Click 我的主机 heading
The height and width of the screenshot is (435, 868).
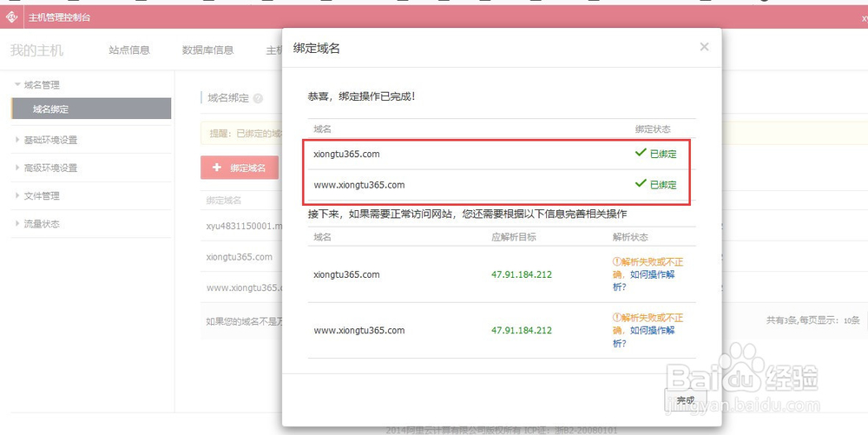[36, 50]
